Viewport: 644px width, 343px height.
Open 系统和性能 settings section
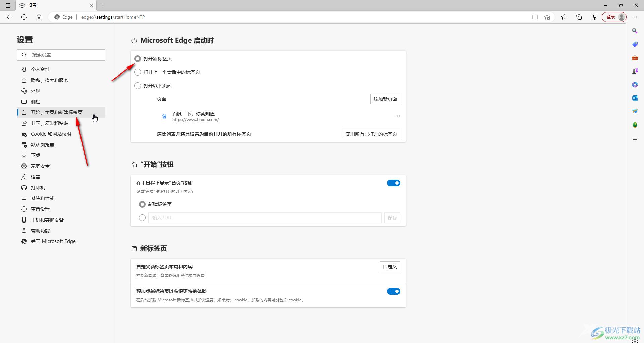tap(61, 198)
